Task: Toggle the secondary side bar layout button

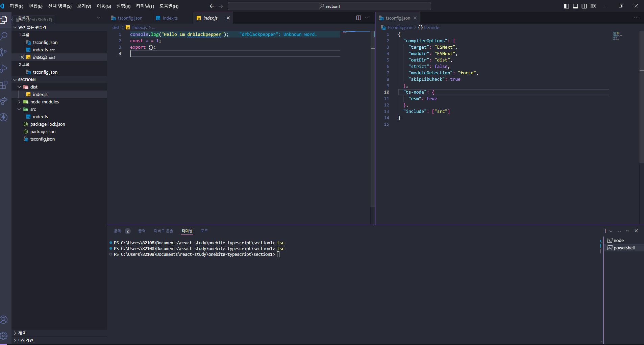Action: 584,6
